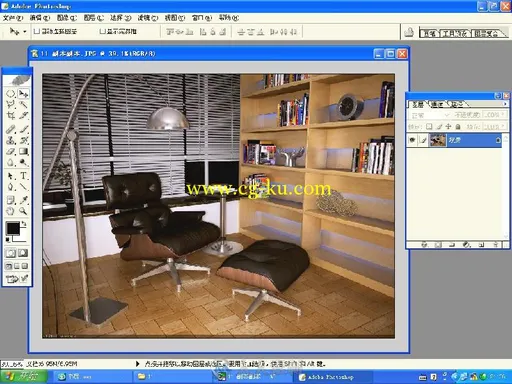Screen dimensions: 512x384
Task: Select the Path Selection tool
Action: pyautogui.click(x=11, y=176)
